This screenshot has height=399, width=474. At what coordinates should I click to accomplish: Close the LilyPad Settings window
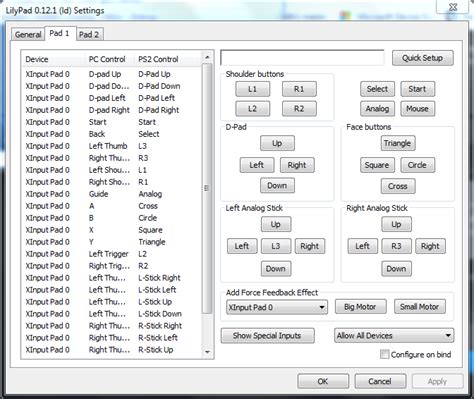[x=453, y=7]
